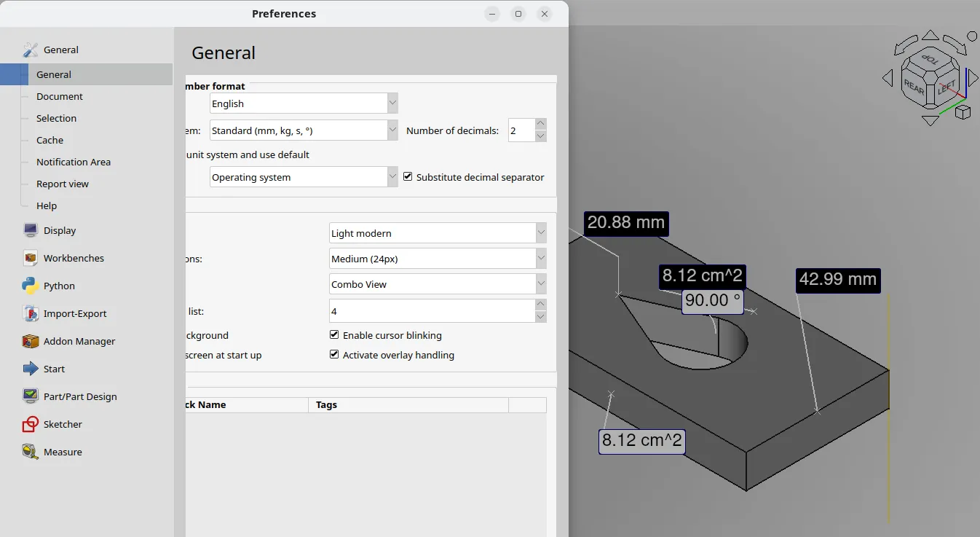Open the Part/Part Design icon
This screenshot has height=537, width=980.
(31, 396)
